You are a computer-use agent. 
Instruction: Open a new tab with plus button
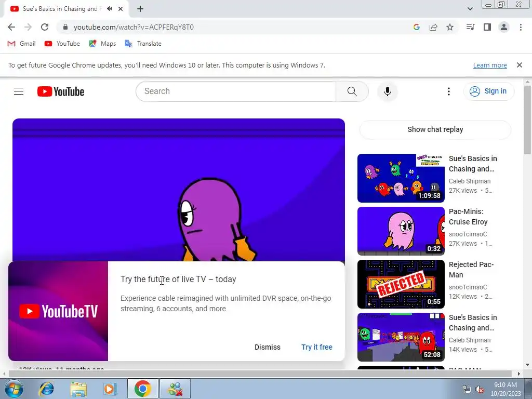point(140,9)
